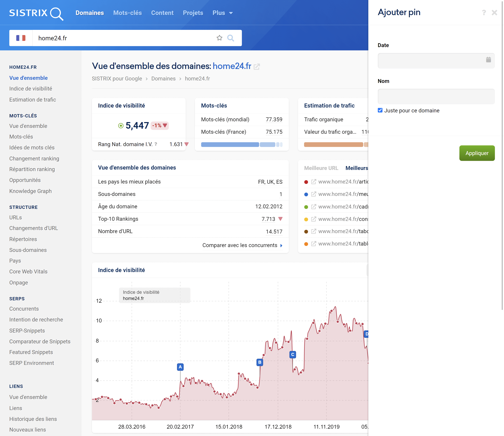Close the Ajouter pin panel
504x436 pixels.
click(494, 12)
